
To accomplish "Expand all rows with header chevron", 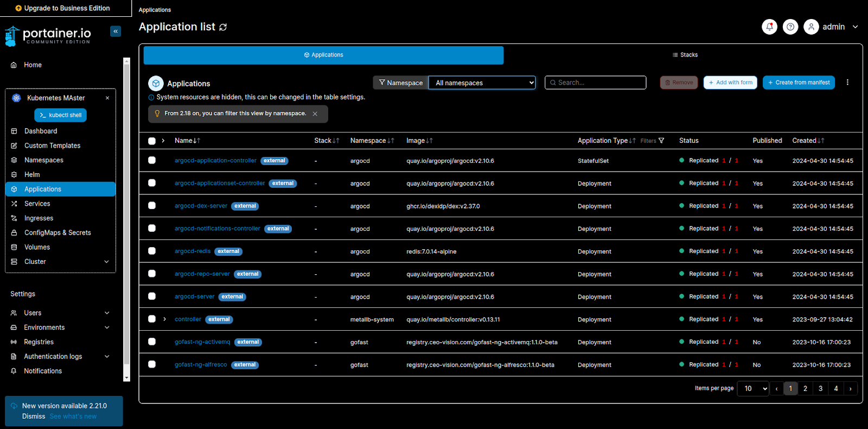I will tap(163, 141).
